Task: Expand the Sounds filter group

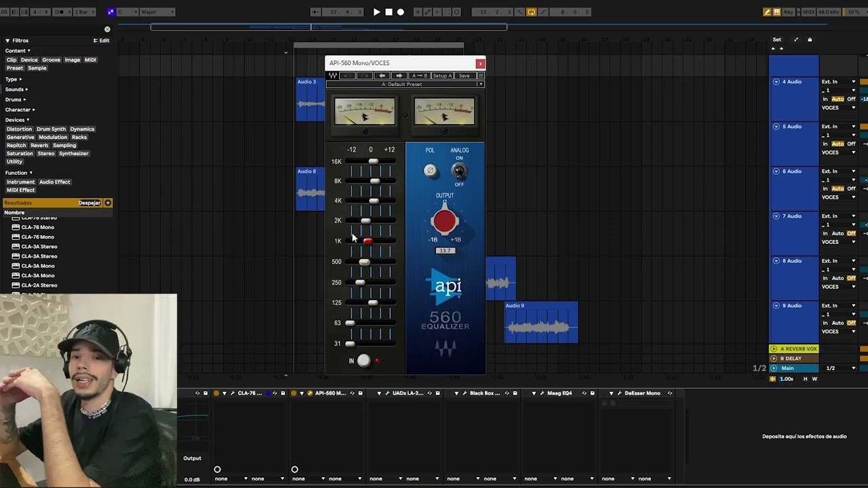Action: coord(26,89)
